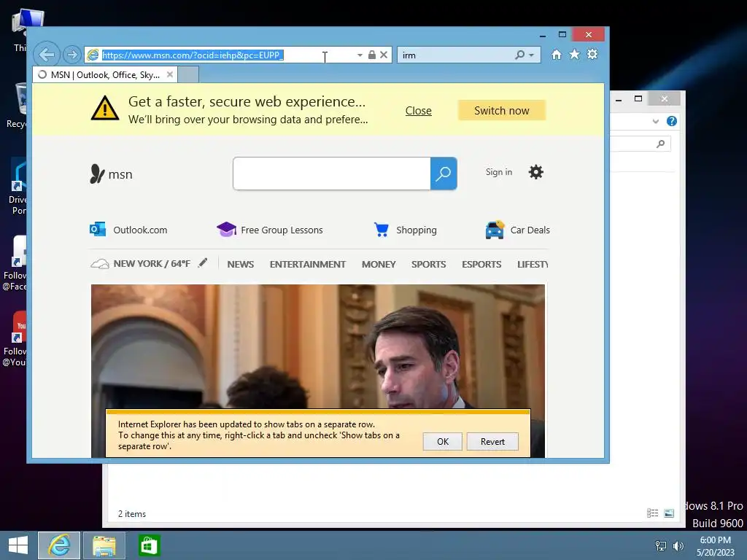Click the volume speaker tray icon
The width and height of the screenshot is (747, 560).
coord(678,545)
